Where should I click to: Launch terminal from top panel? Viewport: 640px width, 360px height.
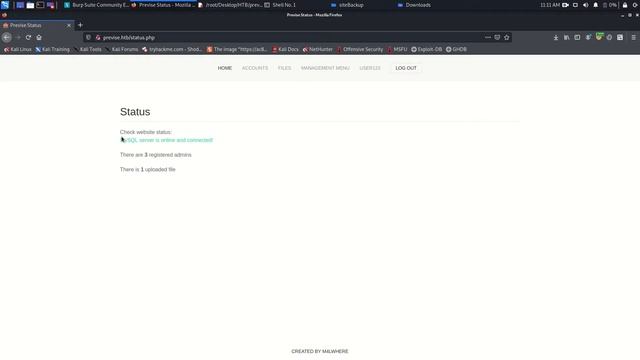click(40, 5)
